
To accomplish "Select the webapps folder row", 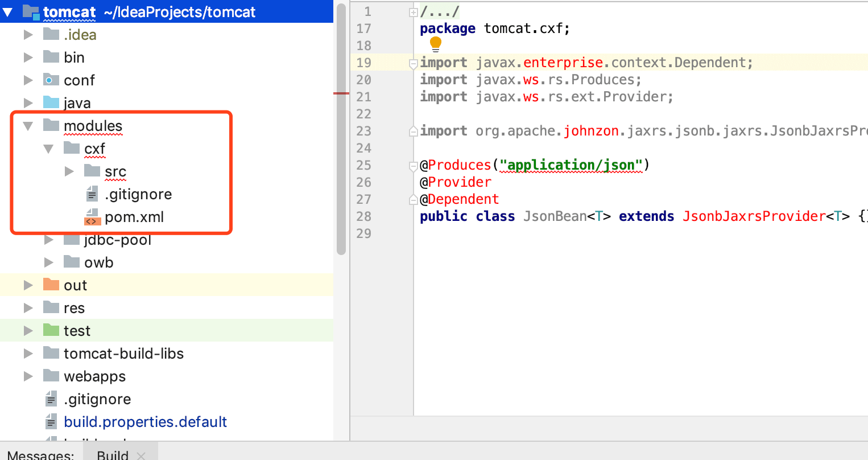I will point(167,376).
